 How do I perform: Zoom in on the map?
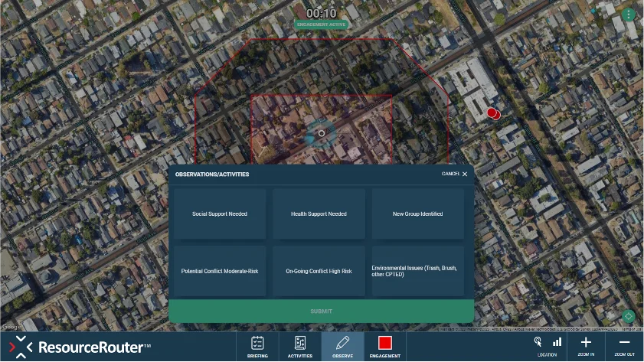click(x=586, y=345)
